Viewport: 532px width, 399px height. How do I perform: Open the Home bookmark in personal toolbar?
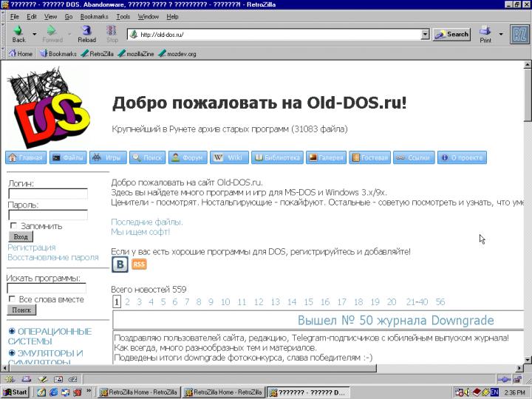[21, 54]
